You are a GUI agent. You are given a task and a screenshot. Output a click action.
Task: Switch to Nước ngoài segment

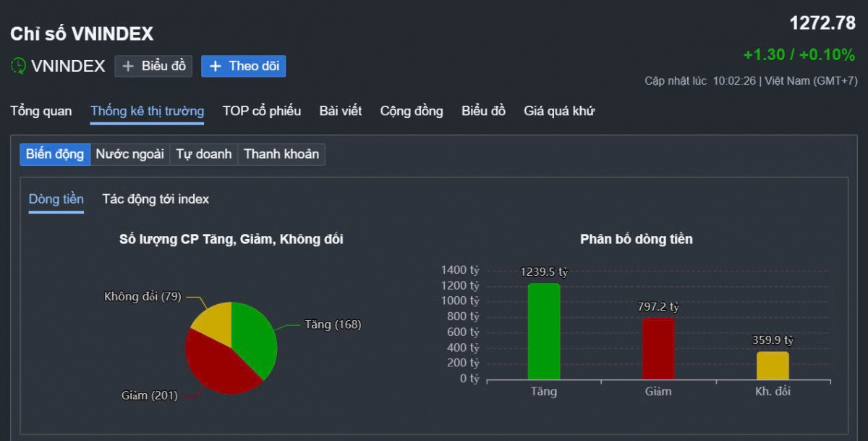[x=130, y=154]
